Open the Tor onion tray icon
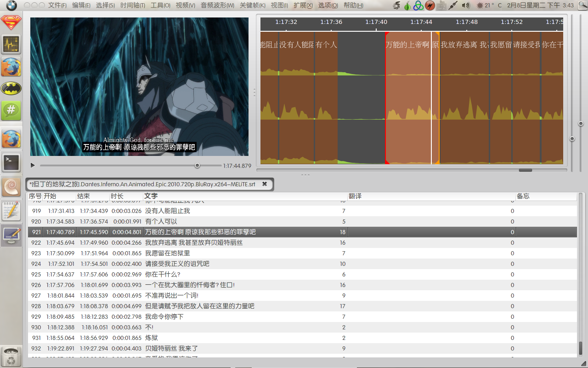This screenshot has height=368, width=588. [407, 6]
